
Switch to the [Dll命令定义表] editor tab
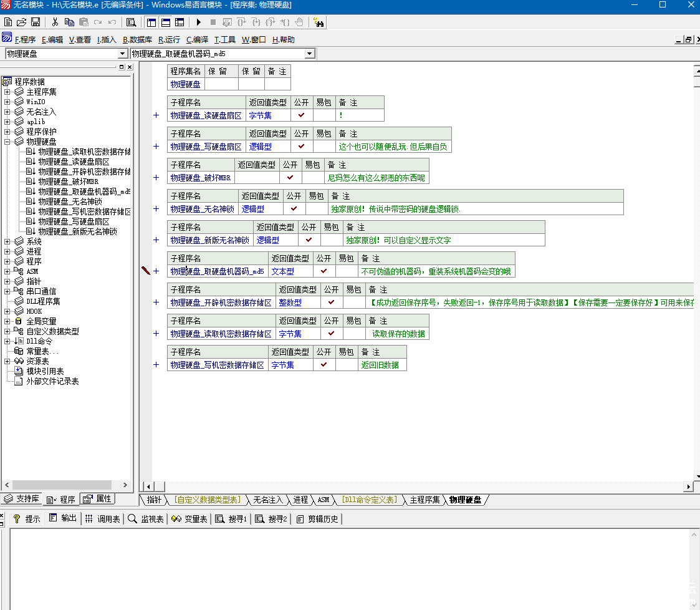[x=369, y=500]
